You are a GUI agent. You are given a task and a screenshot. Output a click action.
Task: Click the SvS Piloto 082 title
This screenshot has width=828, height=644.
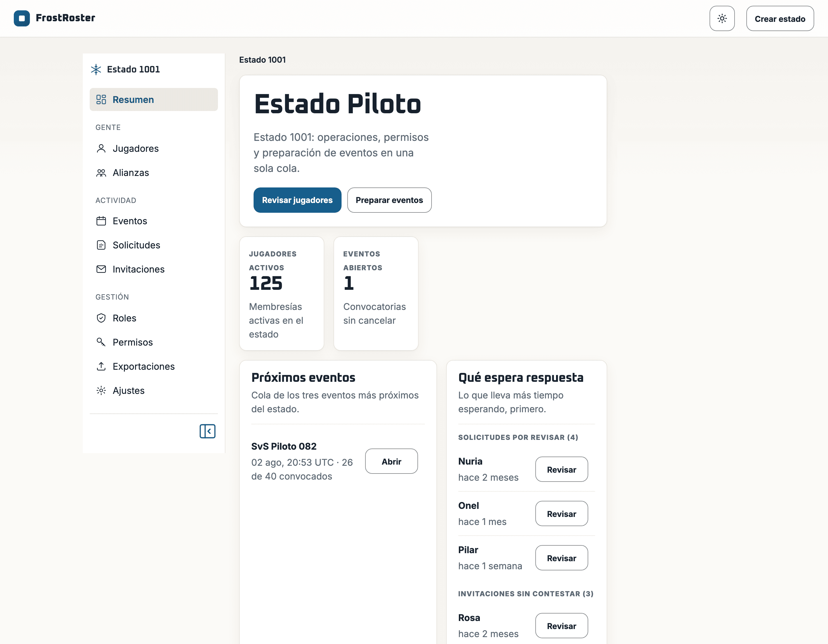[x=284, y=446]
